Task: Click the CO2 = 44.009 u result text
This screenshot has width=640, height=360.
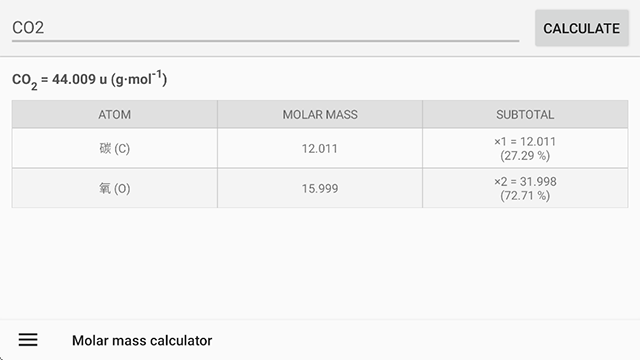Action: 89,80
